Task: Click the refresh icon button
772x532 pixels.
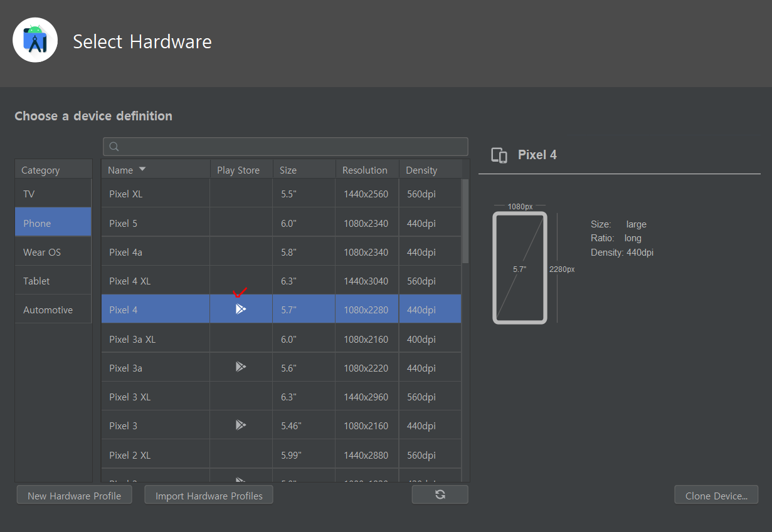Action: click(440, 494)
